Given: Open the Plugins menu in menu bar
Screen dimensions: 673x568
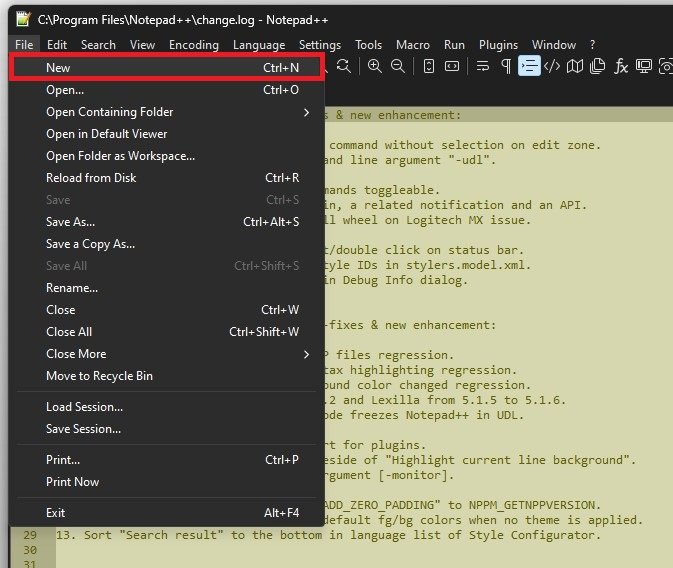Looking at the screenshot, I should pos(498,45).
